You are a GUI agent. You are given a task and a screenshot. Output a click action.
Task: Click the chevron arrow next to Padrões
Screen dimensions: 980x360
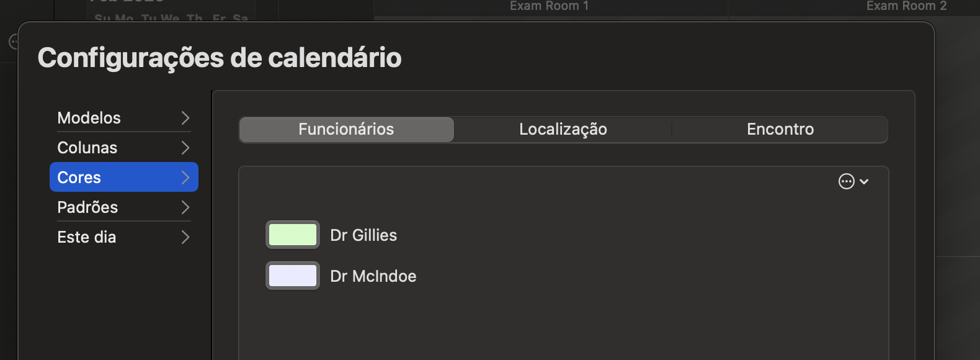click(x=185, y=207)
